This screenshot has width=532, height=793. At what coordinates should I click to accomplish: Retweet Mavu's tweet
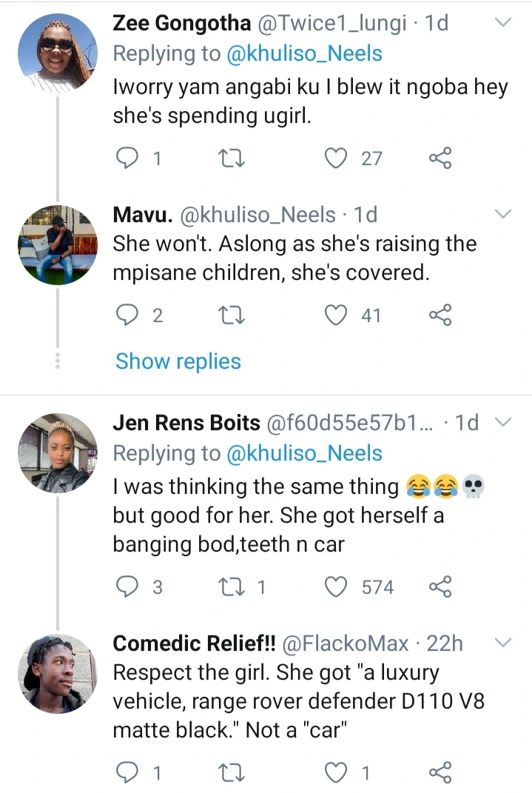[x=232, y=315]
